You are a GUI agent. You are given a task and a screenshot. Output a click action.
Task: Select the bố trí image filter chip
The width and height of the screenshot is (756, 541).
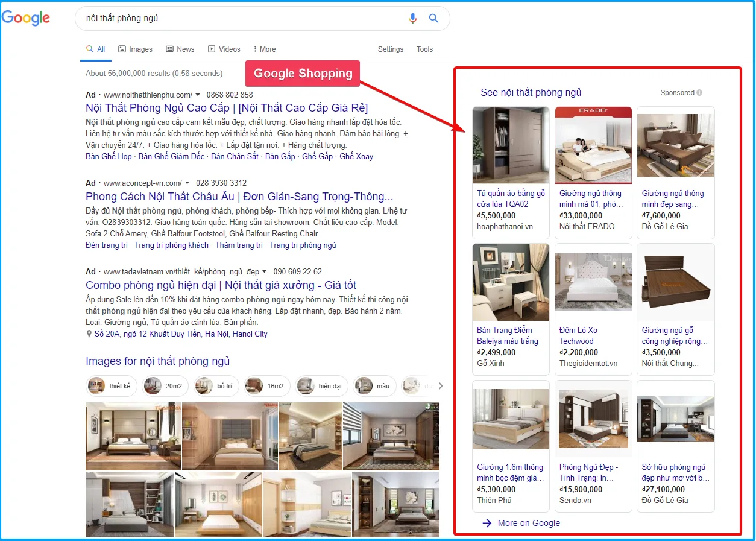216,386
